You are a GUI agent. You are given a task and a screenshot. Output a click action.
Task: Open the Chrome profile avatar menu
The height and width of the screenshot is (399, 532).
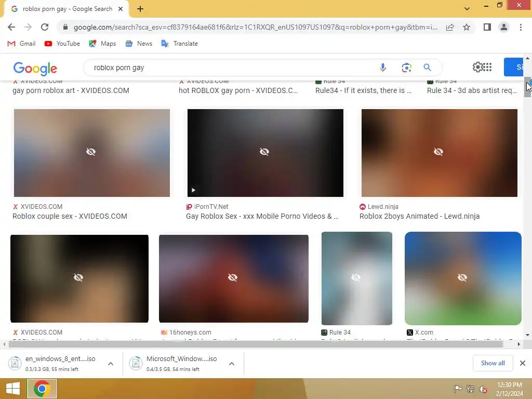[x=504, y=27]
